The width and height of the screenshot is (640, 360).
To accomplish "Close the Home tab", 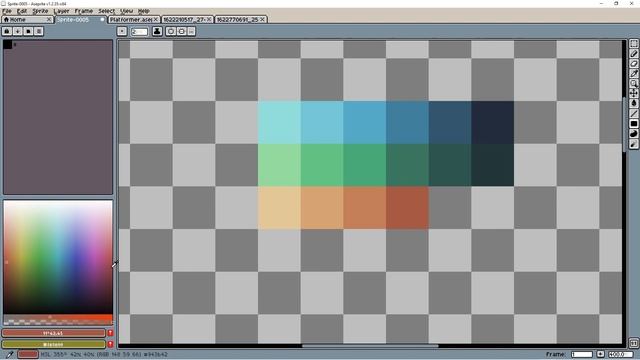I will tap(49, 19).
